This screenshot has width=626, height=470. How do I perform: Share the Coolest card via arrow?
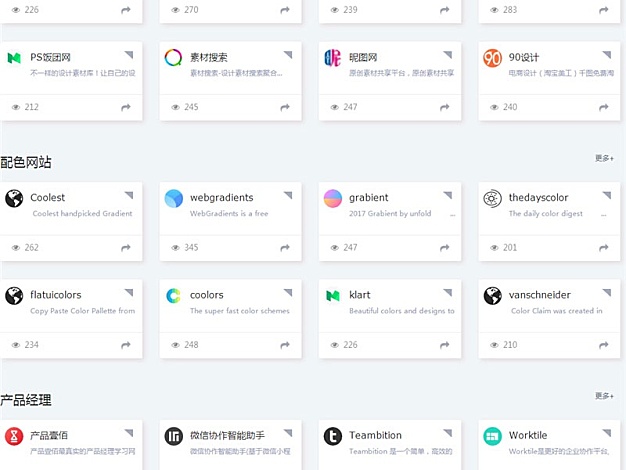[126, 248]
